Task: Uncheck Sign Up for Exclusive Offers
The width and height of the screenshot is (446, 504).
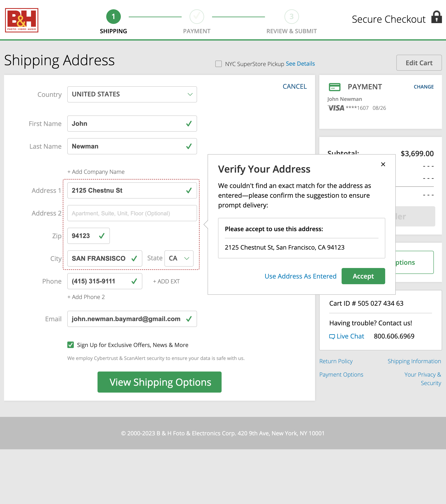Action: point(71,345)
